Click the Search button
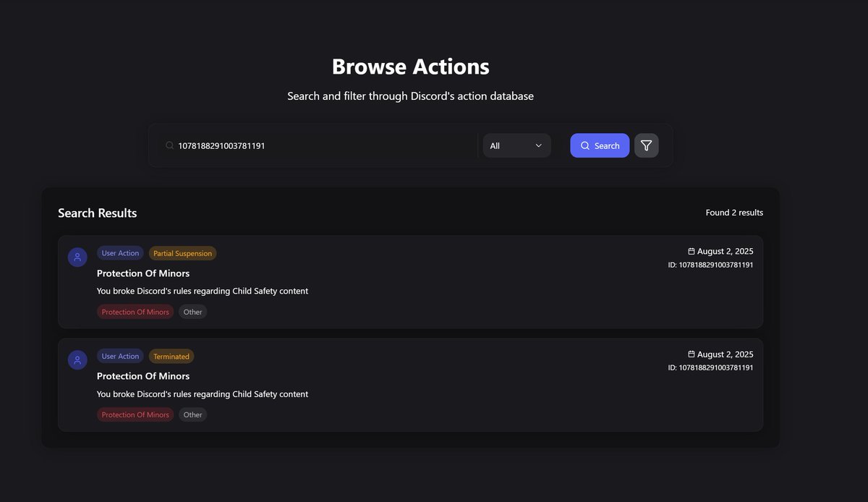This screenshot has height=502, width=868. click(600, 145)
